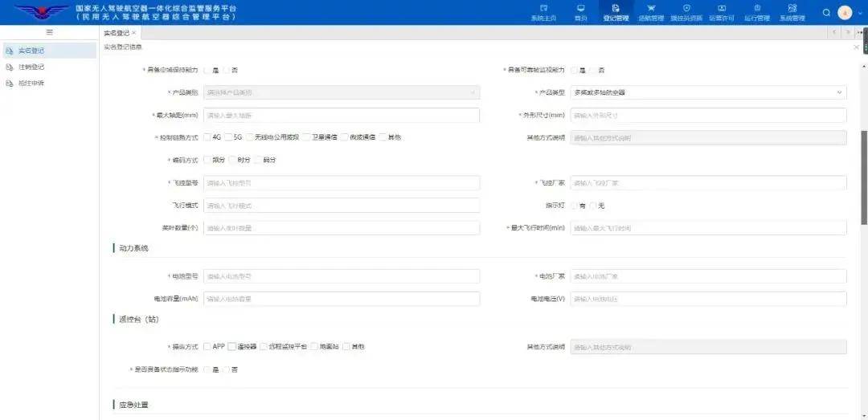The height and width of the screenshot is (420, 868).
Task: Click the tab scroll-right arrow button
Action: pos(848,33)
